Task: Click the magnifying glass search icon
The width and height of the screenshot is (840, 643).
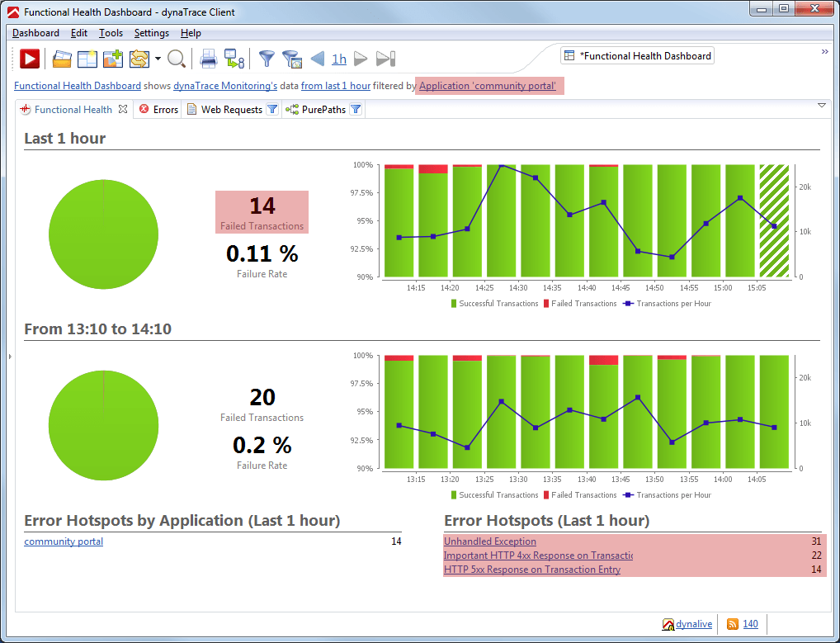Action: (x=177, y=59)
